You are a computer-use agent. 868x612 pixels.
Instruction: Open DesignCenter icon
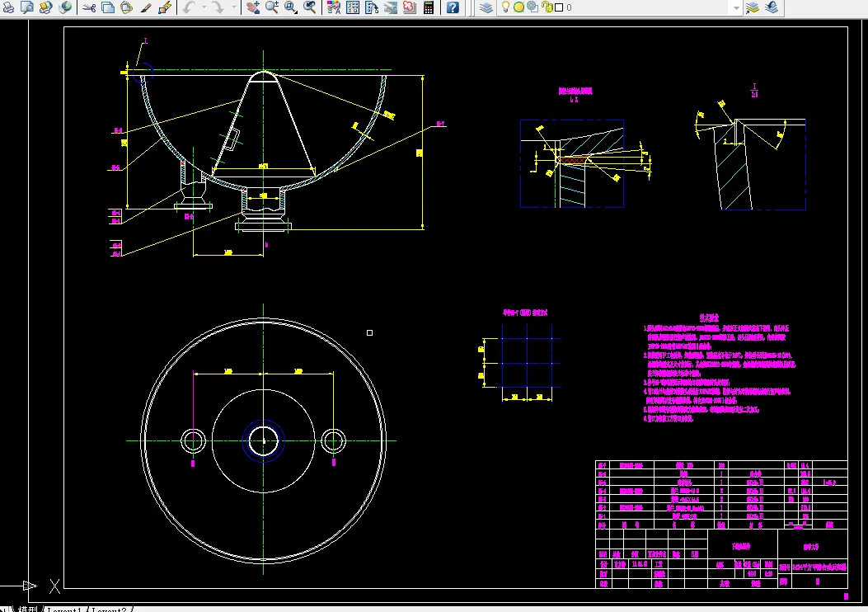(353, 7)
